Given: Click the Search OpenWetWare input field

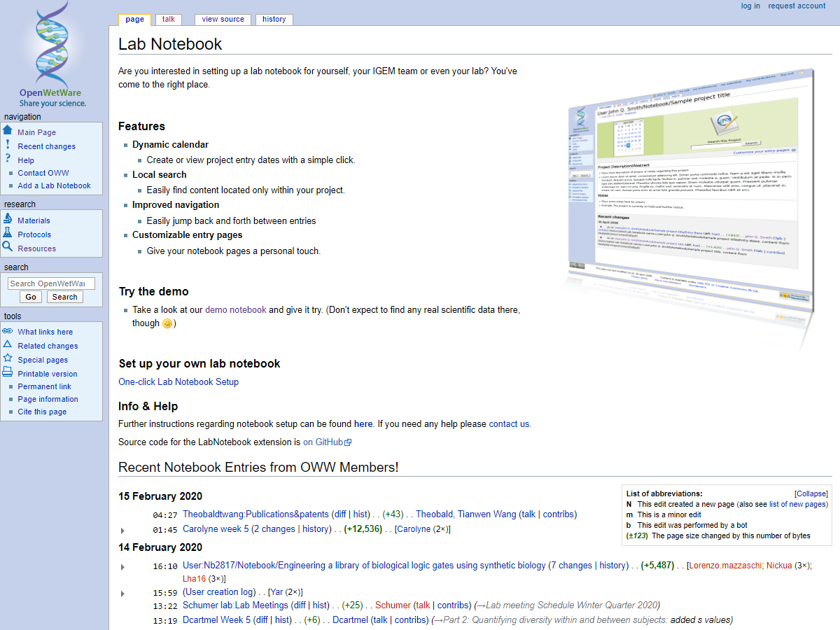Looking at the screenshot, I should (x=51, y=283).
